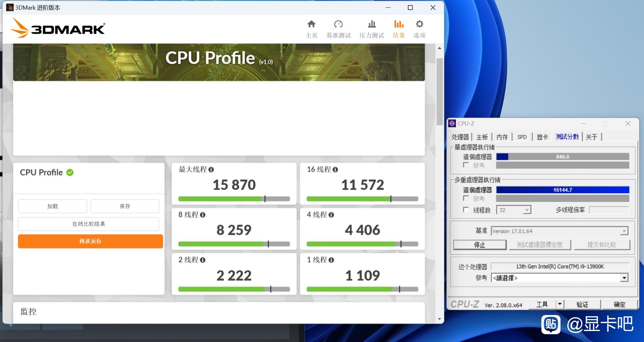This screenshot has height=342, width=644.
Task: Click the 停止 button in CPU-Z
Action: coord(479,245)
